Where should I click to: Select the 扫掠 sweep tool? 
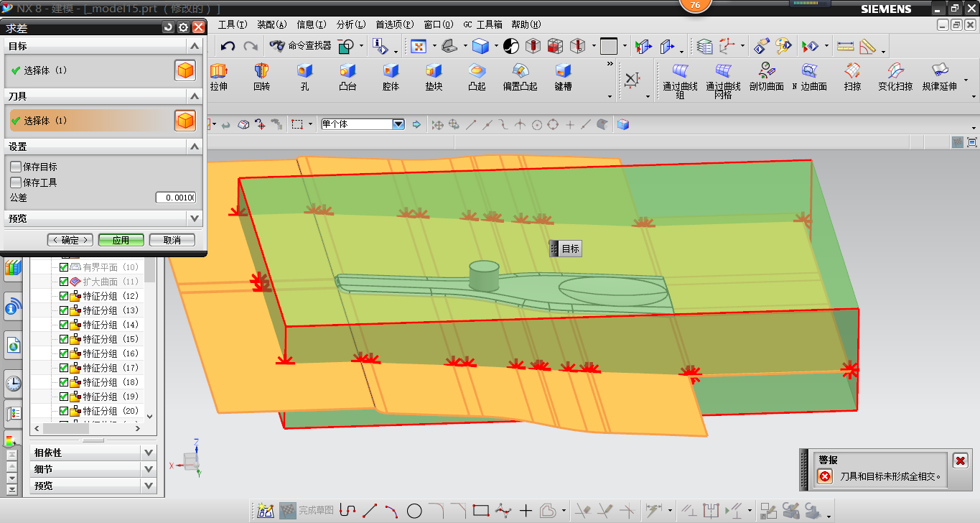(x=852, y=76)
